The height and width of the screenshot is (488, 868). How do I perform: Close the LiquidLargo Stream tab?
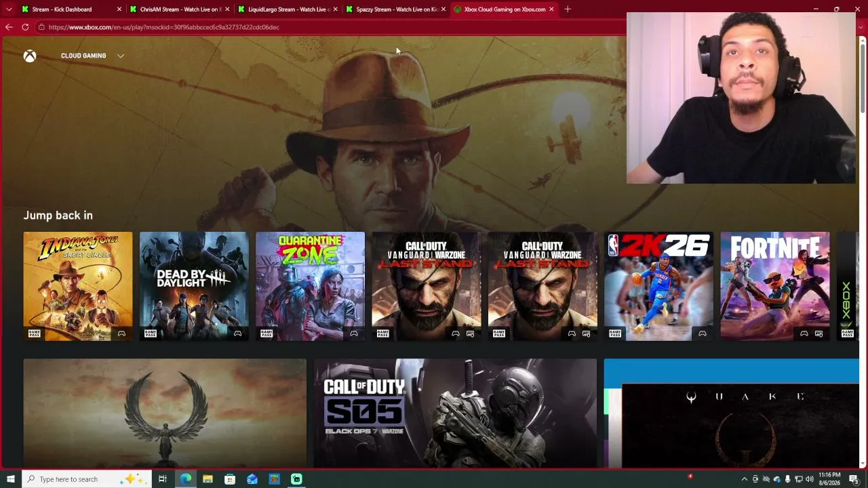[335, 9]
